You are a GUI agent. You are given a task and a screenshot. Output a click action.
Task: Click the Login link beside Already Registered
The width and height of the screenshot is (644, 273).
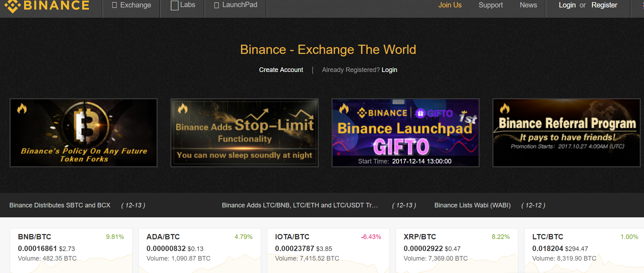389,70
